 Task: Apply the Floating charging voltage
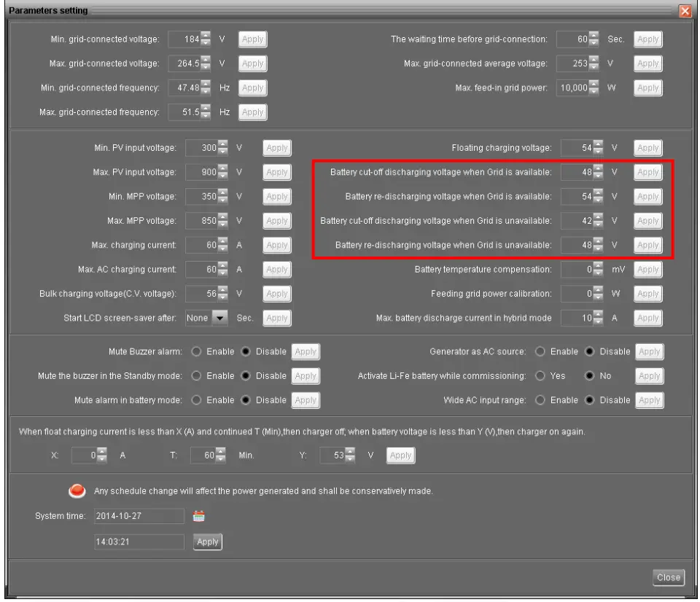pos(648,148)
